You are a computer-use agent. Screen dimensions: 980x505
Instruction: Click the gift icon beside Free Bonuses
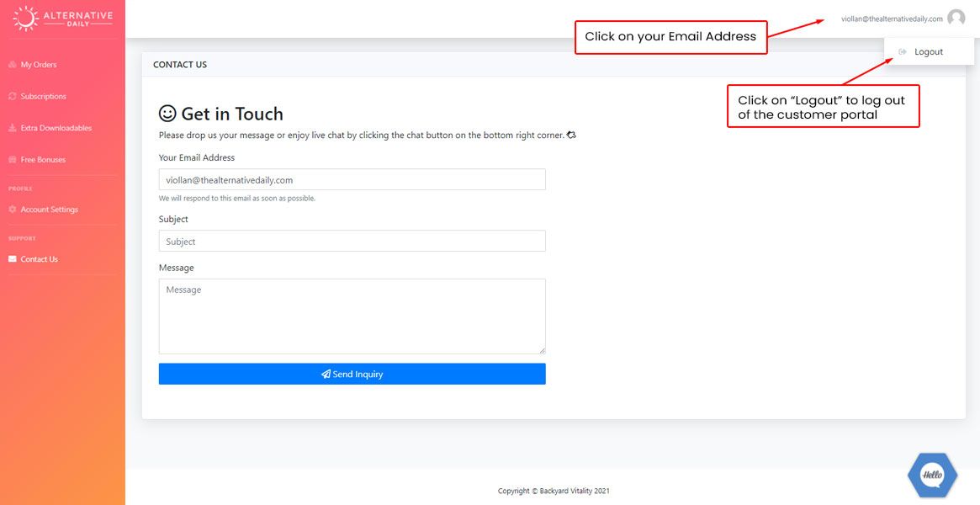[x=12, y=160]
